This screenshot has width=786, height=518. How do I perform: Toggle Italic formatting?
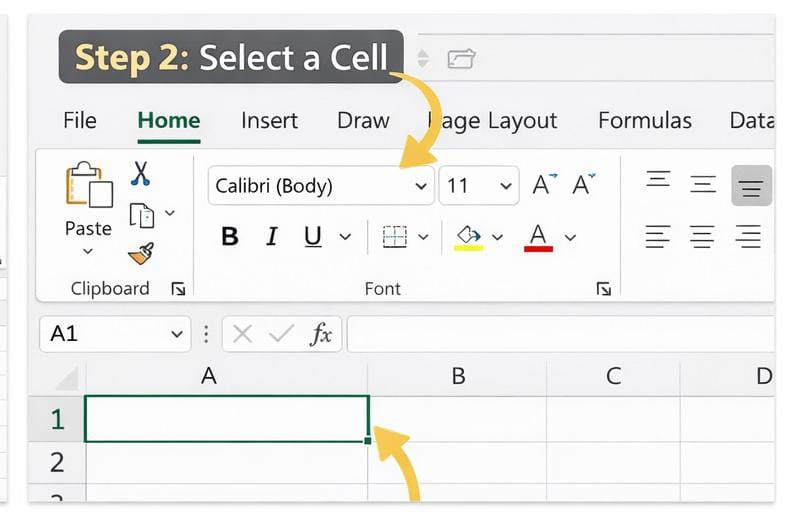[x=271, y=237]
